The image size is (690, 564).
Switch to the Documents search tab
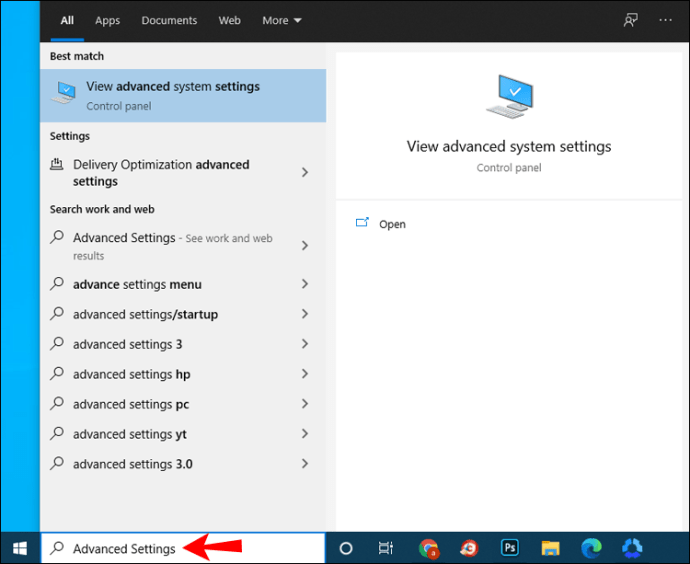point(169,20)
